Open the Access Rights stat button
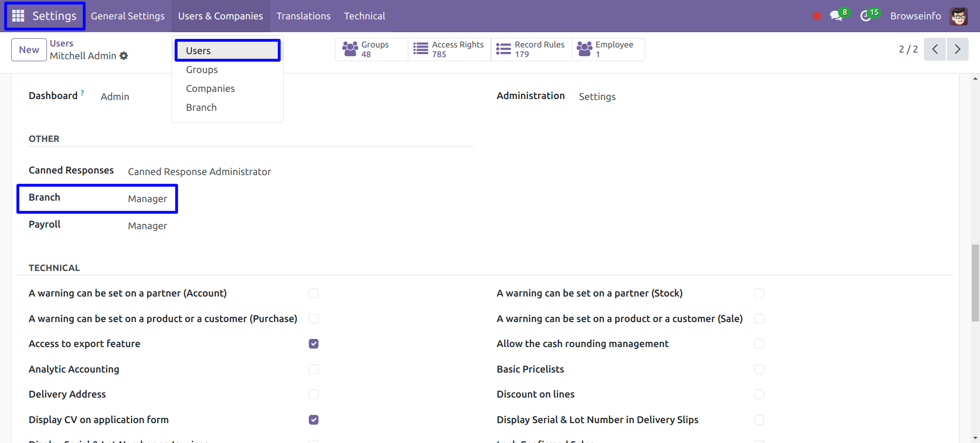This screenshot has height=443, width=980. click(x=449, y=50)
